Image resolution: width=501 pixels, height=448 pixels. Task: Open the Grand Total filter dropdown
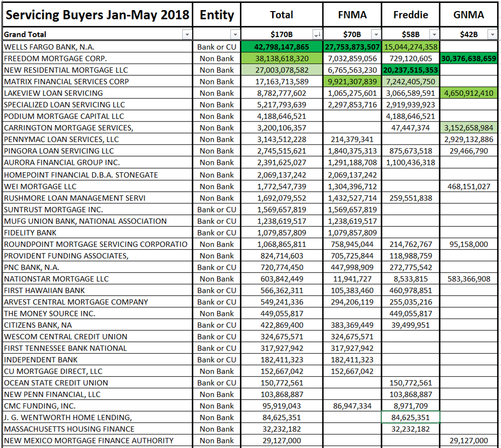pos(187,34)
